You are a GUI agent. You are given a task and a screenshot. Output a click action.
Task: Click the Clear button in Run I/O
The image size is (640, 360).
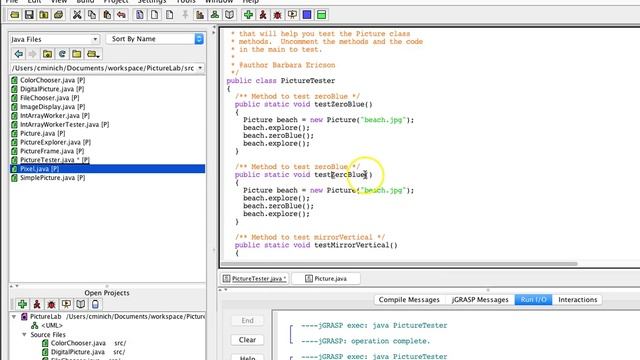[247, 340]
